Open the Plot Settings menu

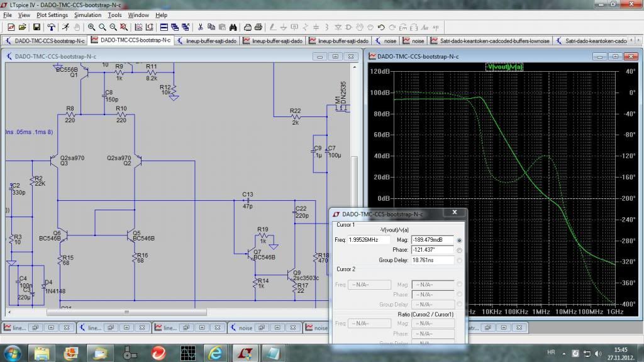52,15
